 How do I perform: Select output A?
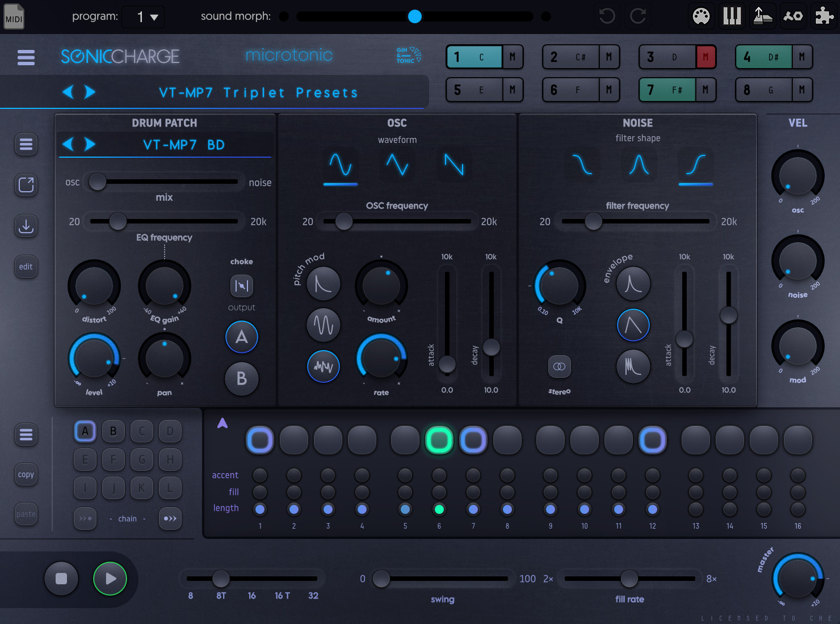[x=242, y=337]
